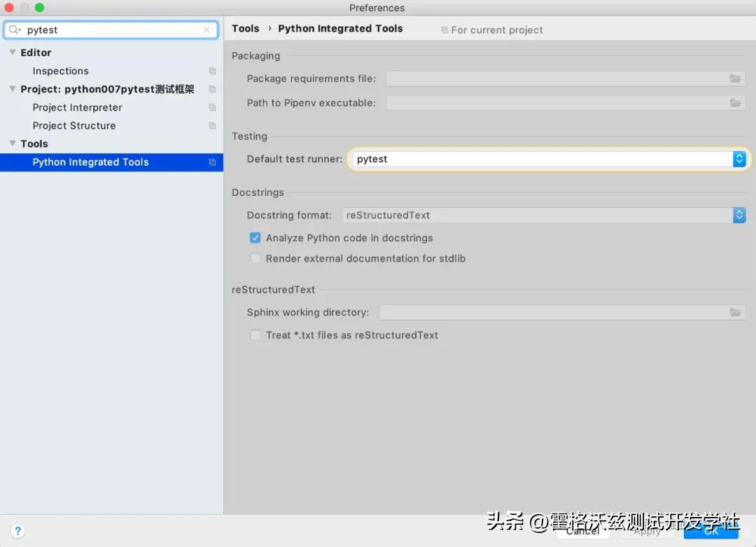Uncheck Analyze Python code in docstrings

tap(255, 238)
